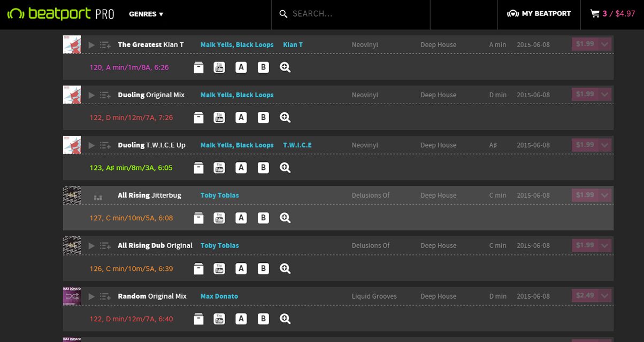Click the label link Malk Yells, Black Loops
This screenshot has width=644, height=342.
pyautogui.click(x=237, y=44)
